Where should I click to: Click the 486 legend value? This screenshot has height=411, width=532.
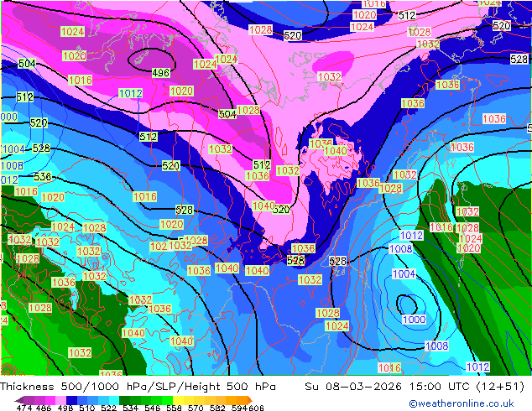click(44, 408)
